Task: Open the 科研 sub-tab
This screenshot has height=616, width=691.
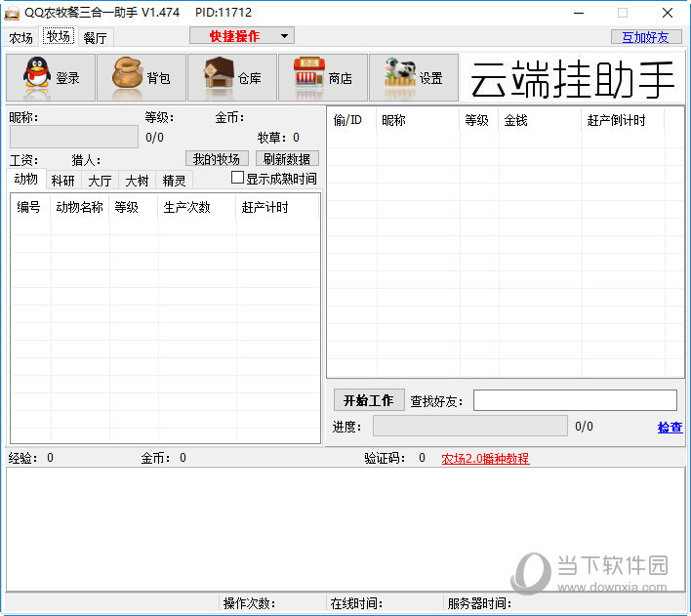Action: [x=63, y=181]
